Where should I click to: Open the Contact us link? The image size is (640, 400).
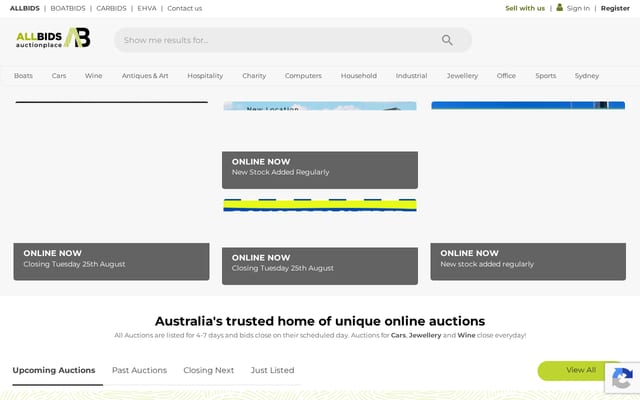point(184,8)
